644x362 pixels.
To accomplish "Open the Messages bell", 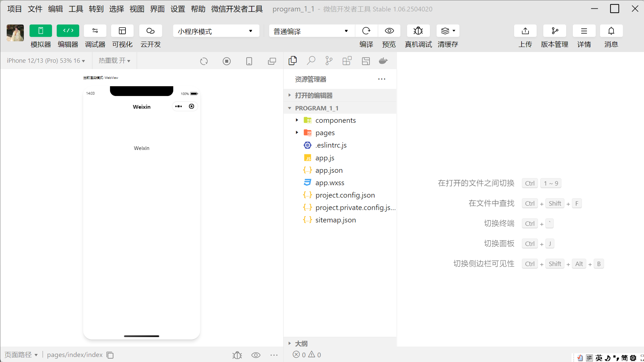I will tap(611, 31).
